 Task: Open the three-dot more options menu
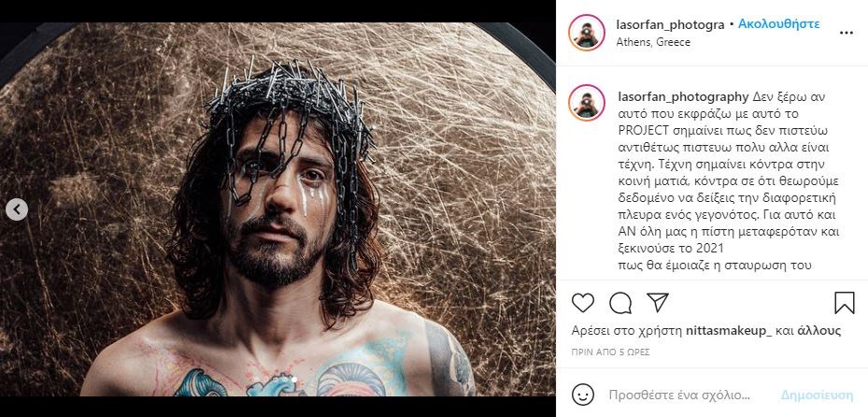pyautogui.click(x=846, y=33)
